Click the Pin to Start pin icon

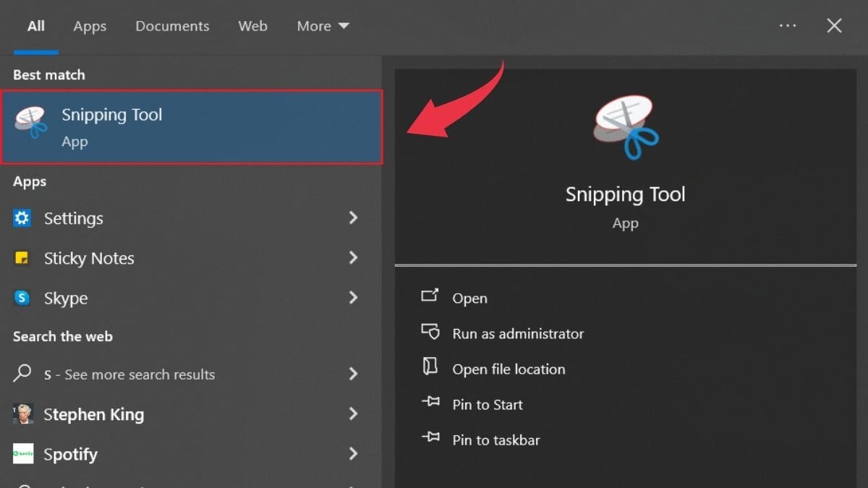tap(430, 402)
